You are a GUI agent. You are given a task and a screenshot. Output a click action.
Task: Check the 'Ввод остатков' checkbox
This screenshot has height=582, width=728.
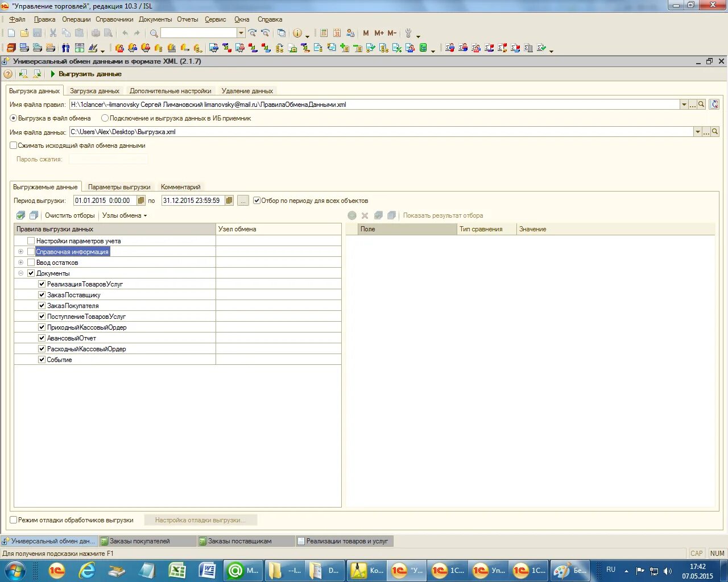coord(31,263)
